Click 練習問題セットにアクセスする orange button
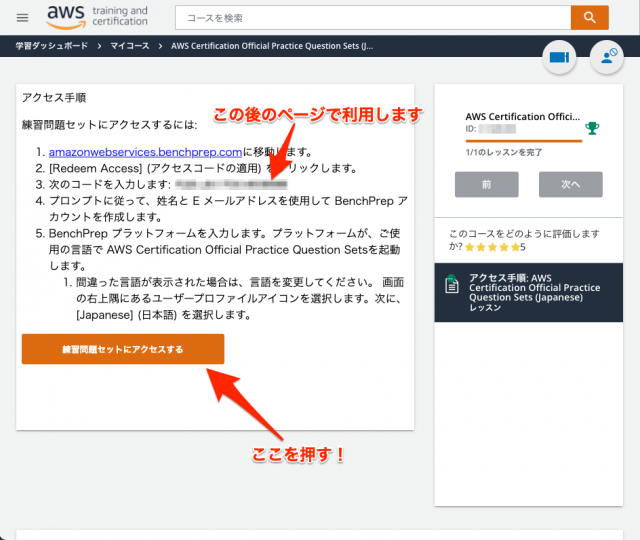 coord(123,349)
